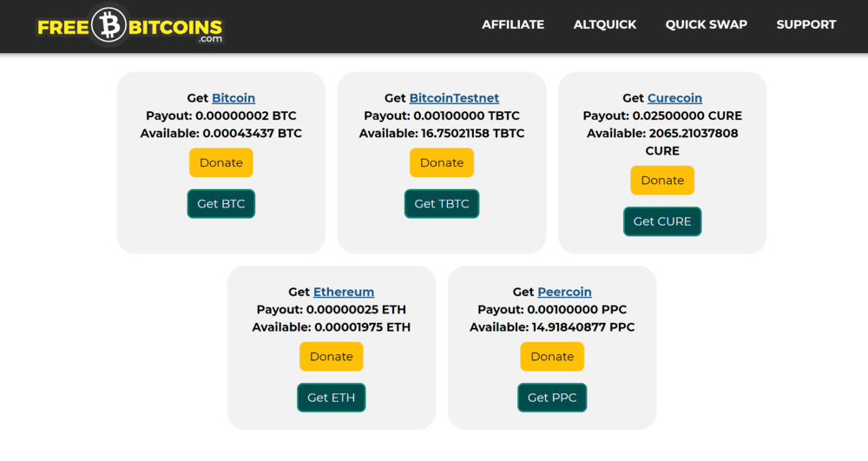This screenshot has height=461, width=868.
Task: Follow the Bitcoin link
Action: [233, 98]
